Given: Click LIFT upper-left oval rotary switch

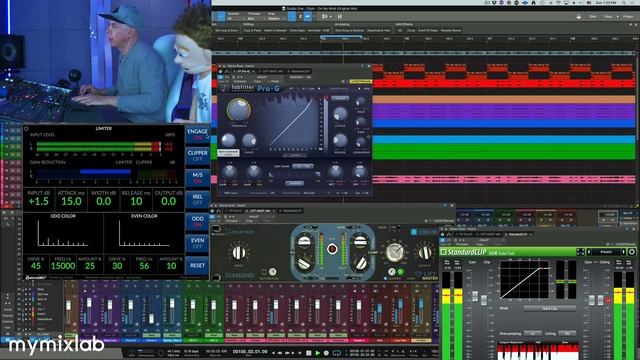Looking at the screenshot, I should 304,242.
